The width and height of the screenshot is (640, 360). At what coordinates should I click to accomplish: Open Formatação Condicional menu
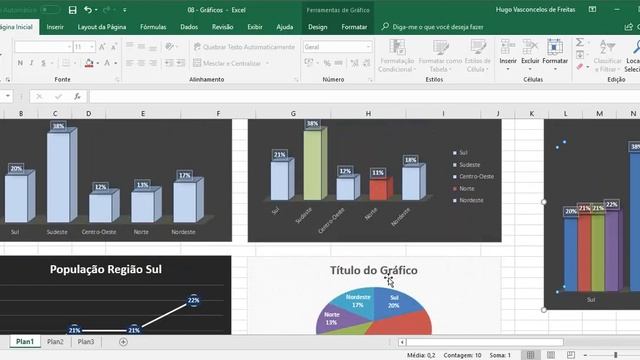coord(397,56)
